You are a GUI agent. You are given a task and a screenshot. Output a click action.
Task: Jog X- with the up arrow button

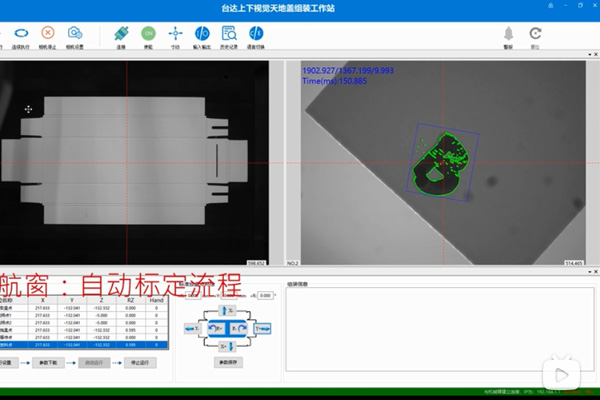[227, 310]
